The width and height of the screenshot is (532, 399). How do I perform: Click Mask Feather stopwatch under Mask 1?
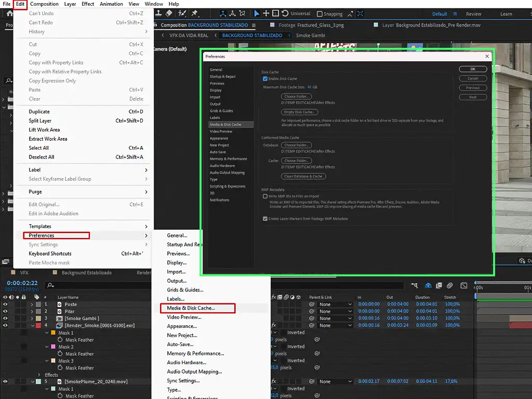[60, 340]
